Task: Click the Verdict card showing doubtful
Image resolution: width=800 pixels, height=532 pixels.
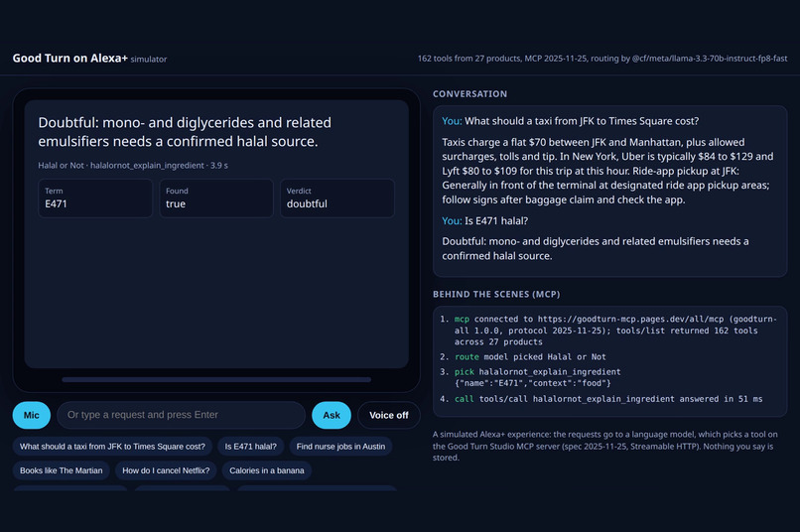Action: click(x=337, y=199)
